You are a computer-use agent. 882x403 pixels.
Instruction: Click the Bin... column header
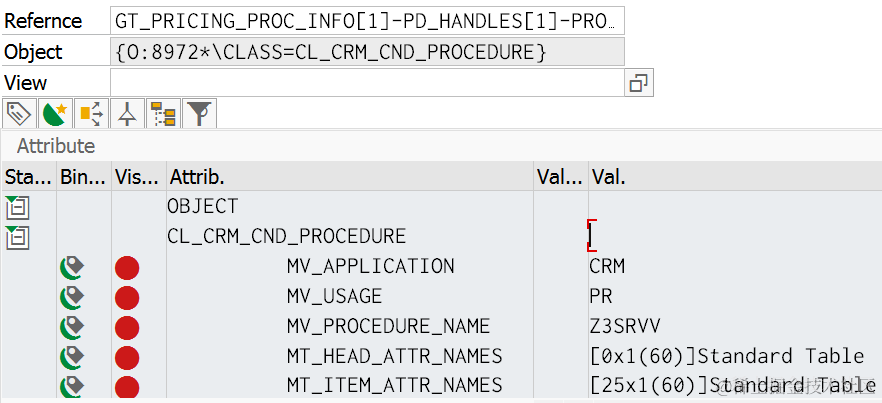coord(83,178)
